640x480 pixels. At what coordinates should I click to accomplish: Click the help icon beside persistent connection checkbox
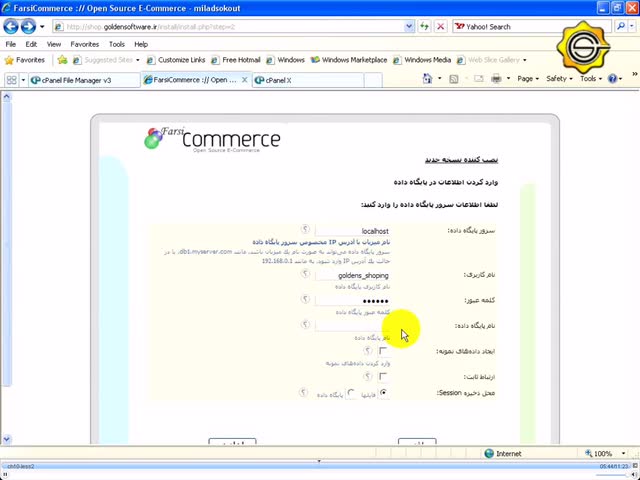tap(368, 376)
